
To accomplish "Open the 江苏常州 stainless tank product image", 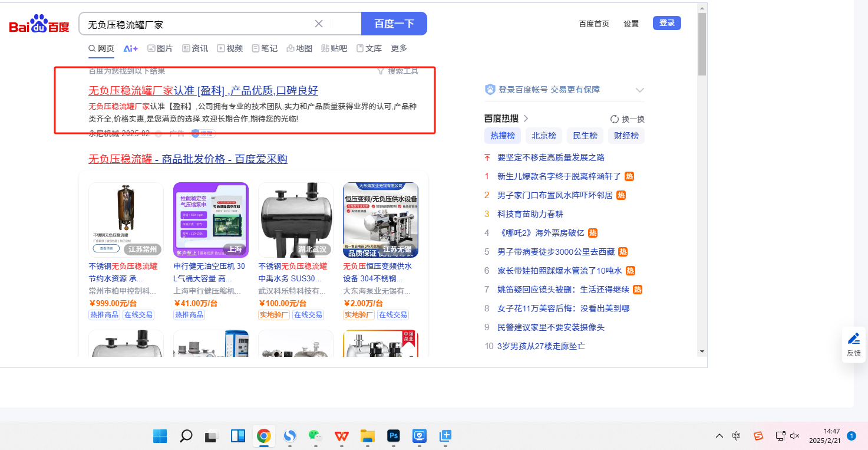I will (126, 220).
